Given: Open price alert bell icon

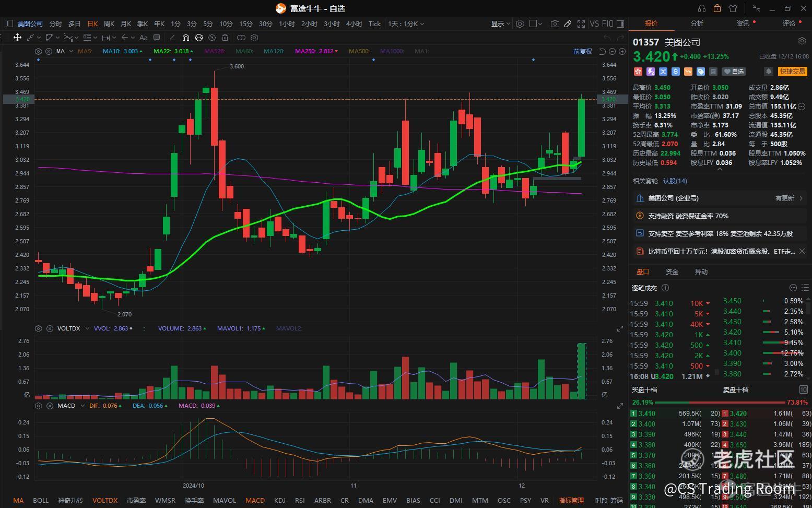Looking at the screenshot, I should [x=769, y=72].
